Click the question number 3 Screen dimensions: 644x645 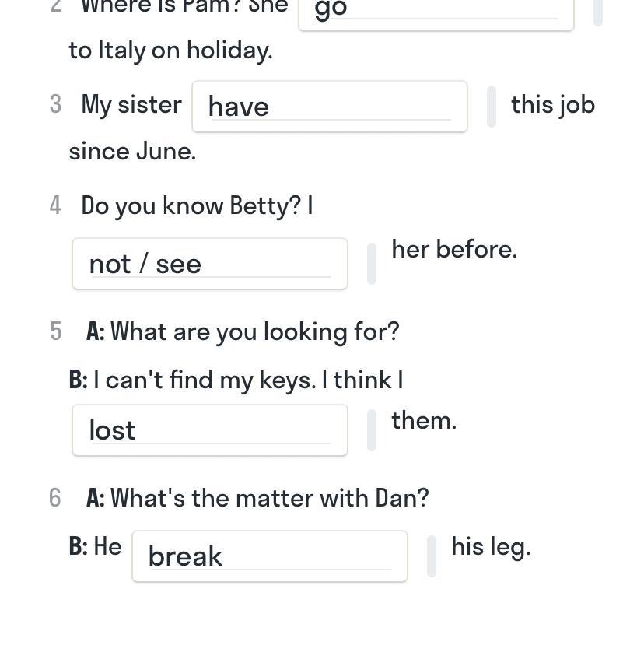(55, 104)
